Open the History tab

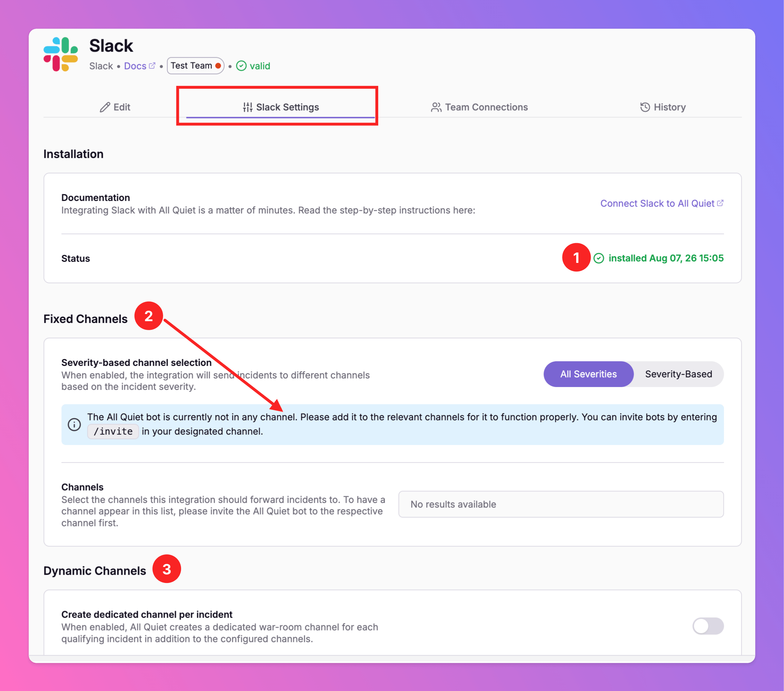663,107
